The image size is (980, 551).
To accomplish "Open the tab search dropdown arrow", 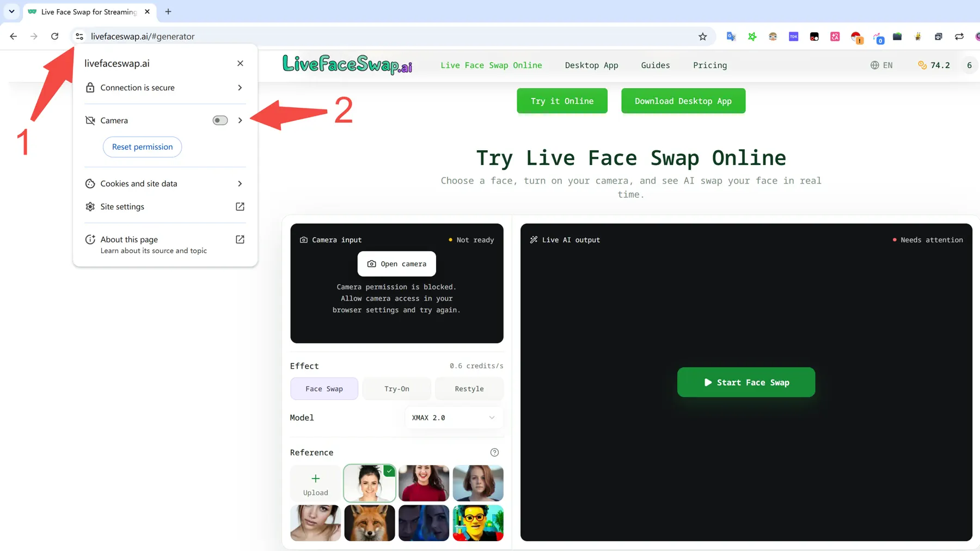I will (11, 11).
